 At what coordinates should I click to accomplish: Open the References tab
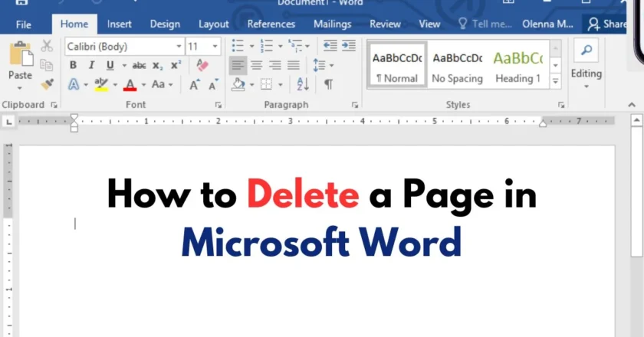271,25
